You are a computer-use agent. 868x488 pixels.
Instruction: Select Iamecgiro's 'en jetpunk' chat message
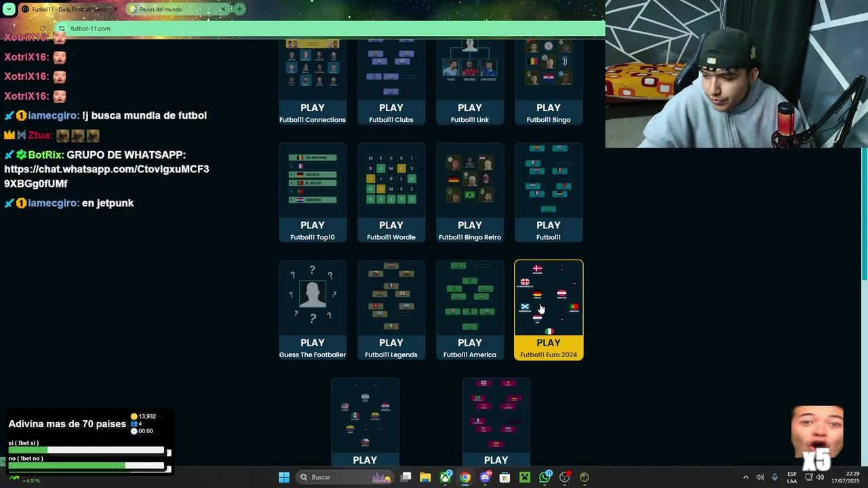(108, 203)
